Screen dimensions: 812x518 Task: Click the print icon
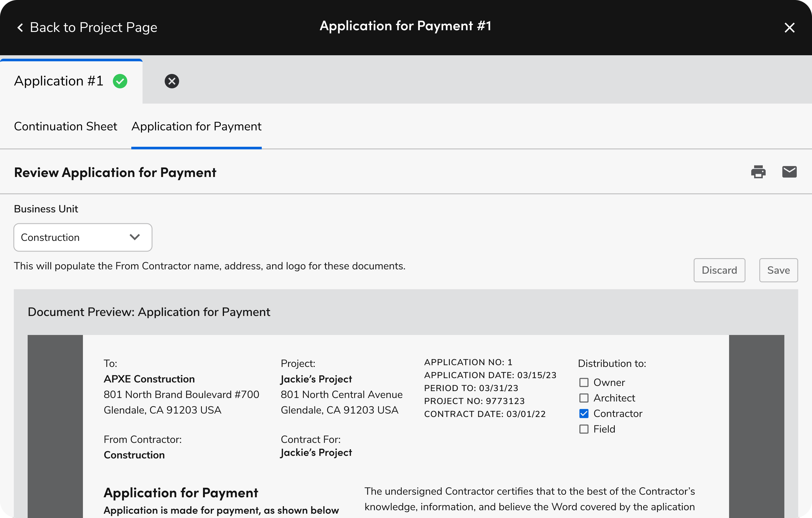(758, 172)
